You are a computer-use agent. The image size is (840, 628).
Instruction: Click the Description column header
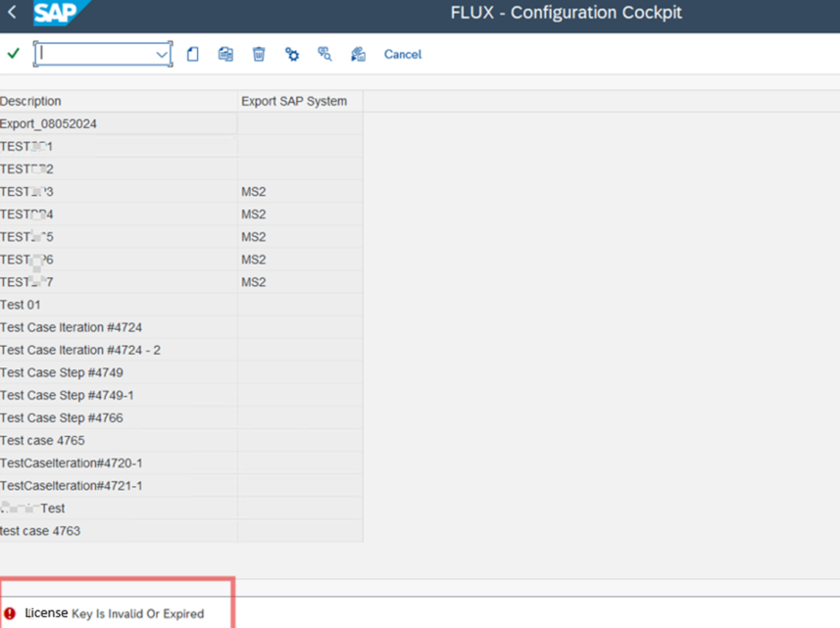click(31, 101)
